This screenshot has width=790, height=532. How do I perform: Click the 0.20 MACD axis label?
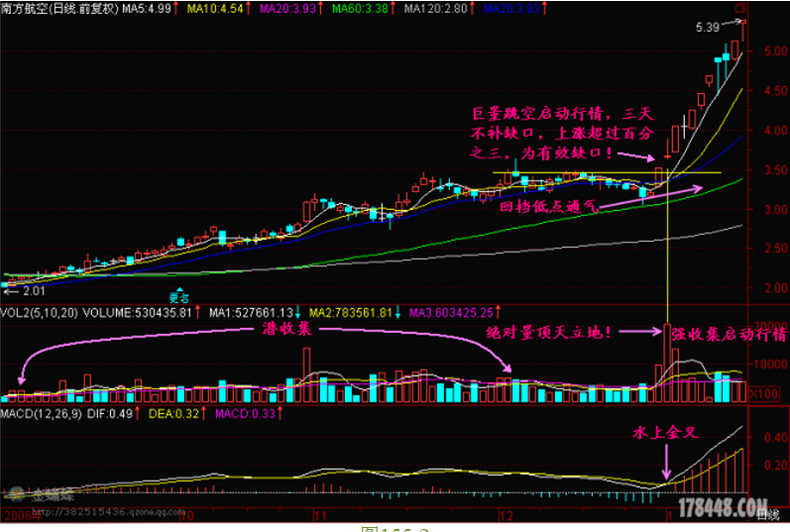coord(776,465)
